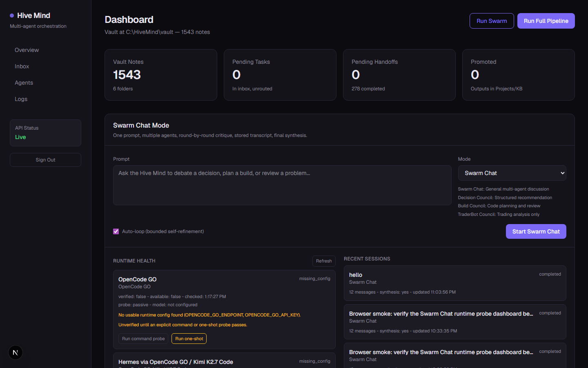Click 'No usable runtime config found' warning text

click(x=209, y=315)
